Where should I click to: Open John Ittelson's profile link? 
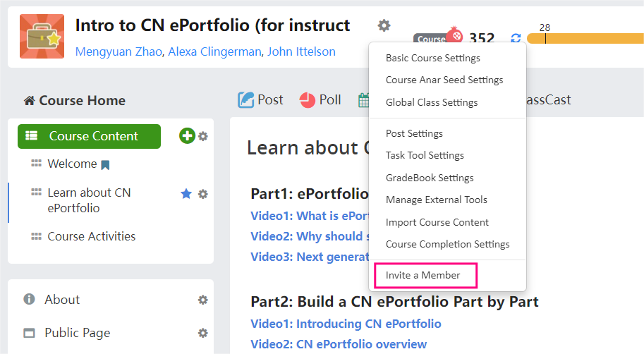301,51
